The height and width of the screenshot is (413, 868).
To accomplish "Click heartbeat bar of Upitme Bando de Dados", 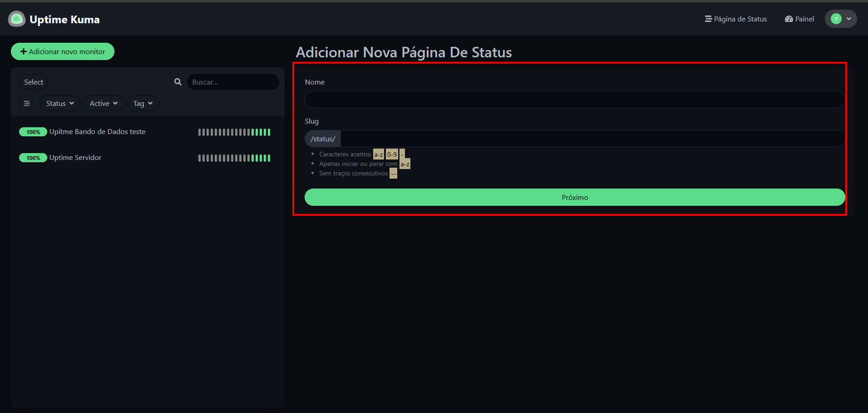I will [x=234, y=132].
